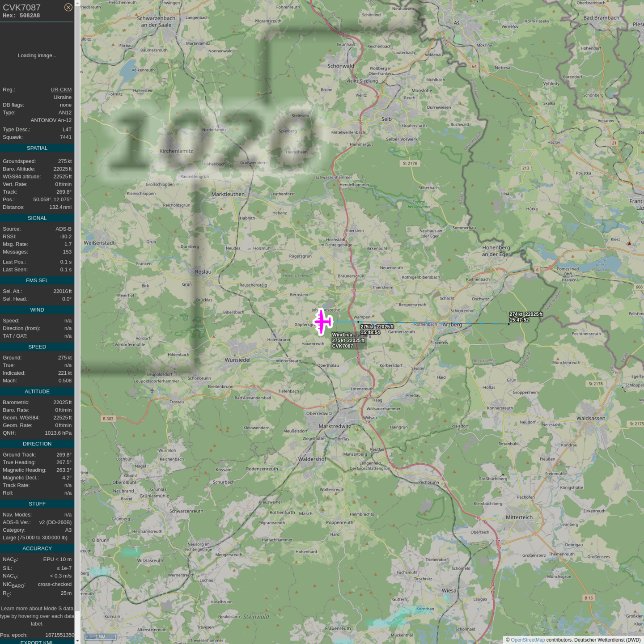Image resolution: width=644 pixels, height=644 pixels.
Task: Click the Squawk data label
Action: click(x=13, y=137)
